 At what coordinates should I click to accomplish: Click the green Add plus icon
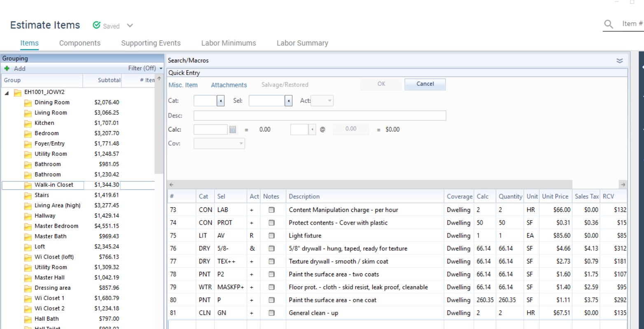pos(7,68)
